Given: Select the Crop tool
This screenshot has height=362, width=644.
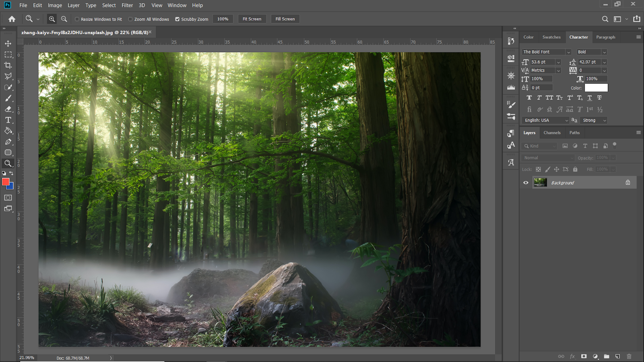Looking at the screenshot, I should [8, 65].
